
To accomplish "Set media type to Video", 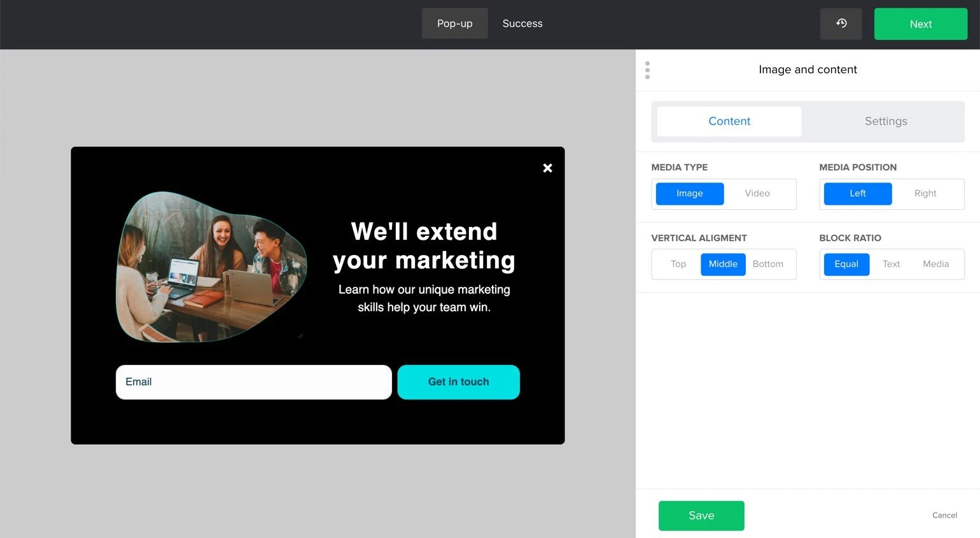I will [x=757, y=193].
